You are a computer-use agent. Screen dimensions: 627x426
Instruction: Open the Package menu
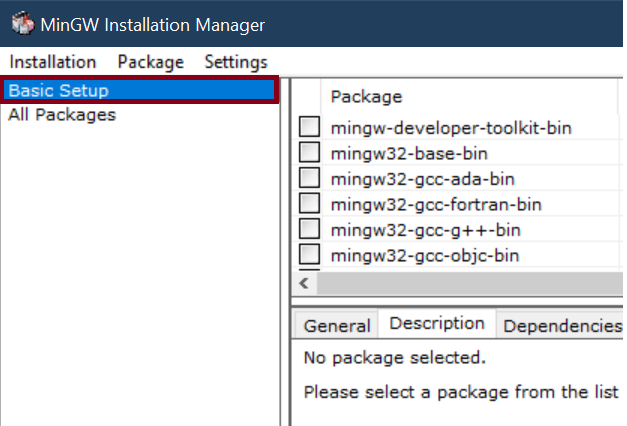coord(150,62)
